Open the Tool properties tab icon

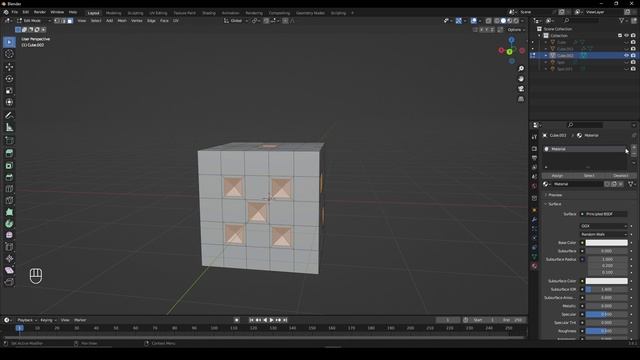click(x=534, y=137)
